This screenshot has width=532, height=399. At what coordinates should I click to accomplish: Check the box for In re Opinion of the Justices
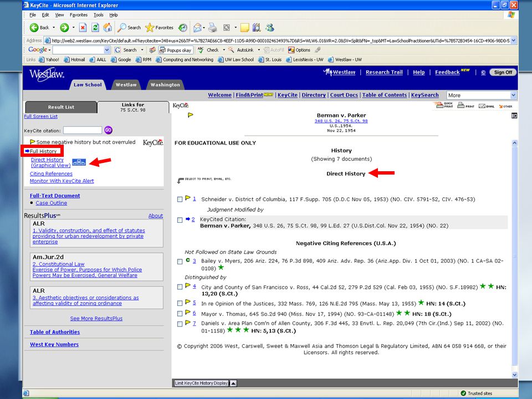click(180, 303)
